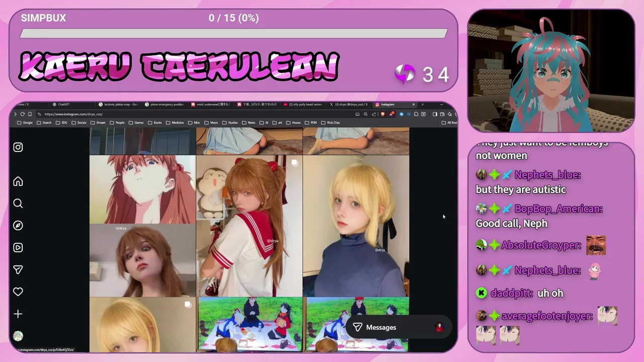Open the News bookmark folder
644x362 pixels.
(249, 122)
